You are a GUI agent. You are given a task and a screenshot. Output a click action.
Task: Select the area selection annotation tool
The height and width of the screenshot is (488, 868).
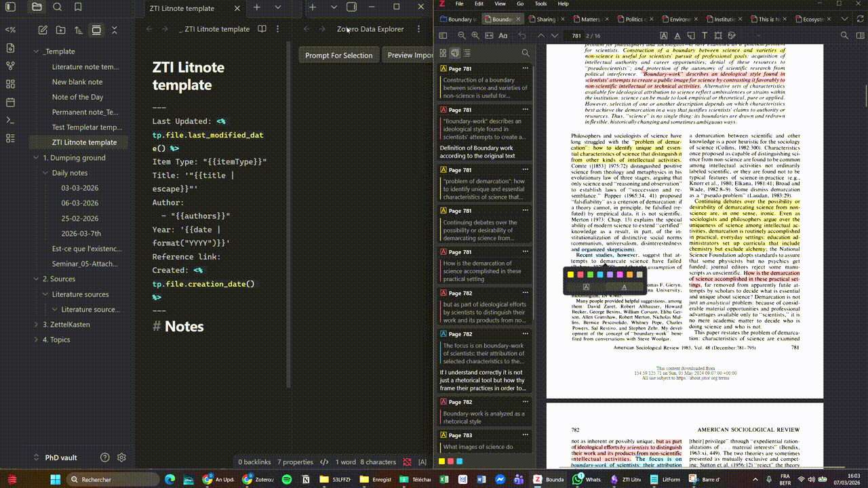[719, 36]
